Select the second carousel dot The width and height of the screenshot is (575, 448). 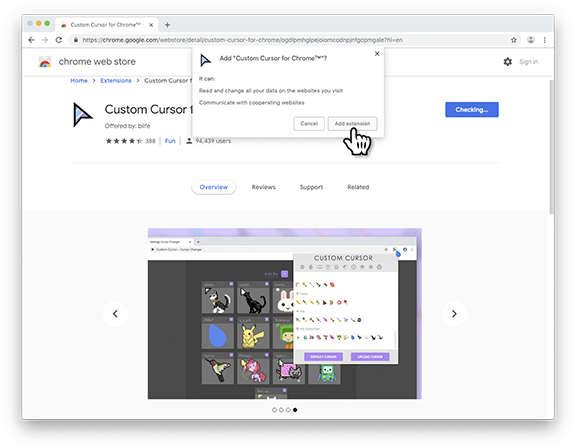tap(281, 410)
